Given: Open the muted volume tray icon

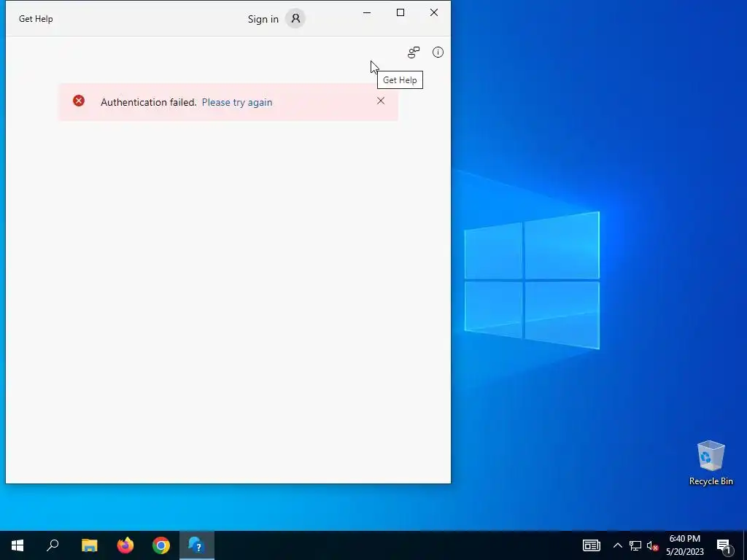Looking at the screenshot, I should (653, 545).
